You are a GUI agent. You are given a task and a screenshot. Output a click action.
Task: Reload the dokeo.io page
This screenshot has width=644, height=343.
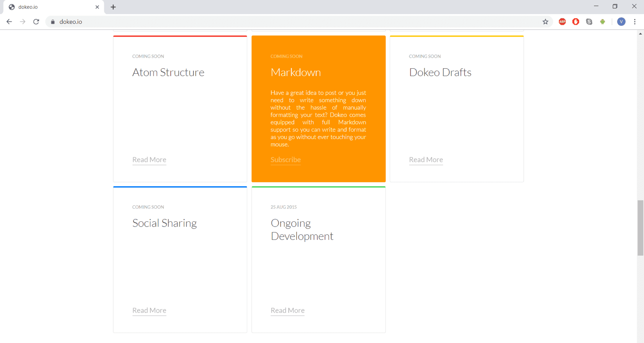pos(36,22)
